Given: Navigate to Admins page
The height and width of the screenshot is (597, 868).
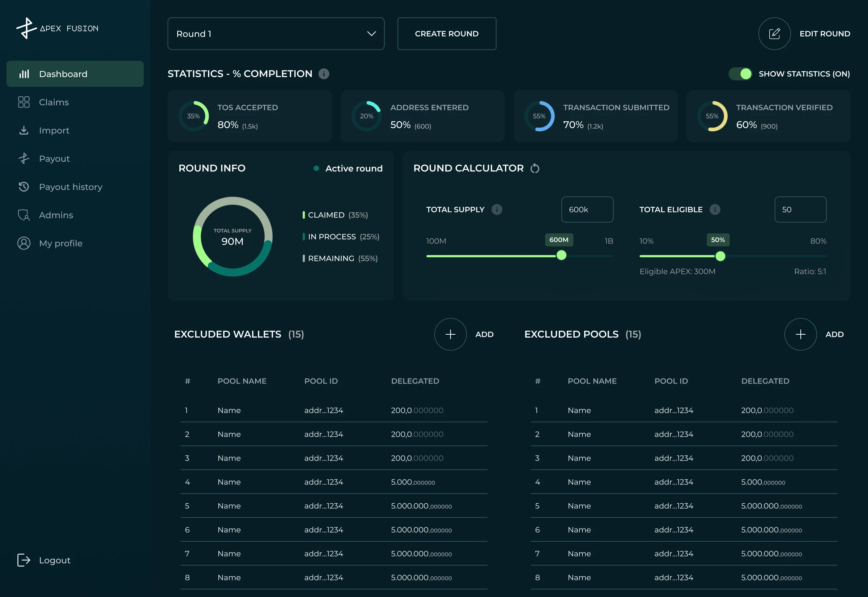Looking at the screenshot, I should pyautogui.click(x=56, y=215).
